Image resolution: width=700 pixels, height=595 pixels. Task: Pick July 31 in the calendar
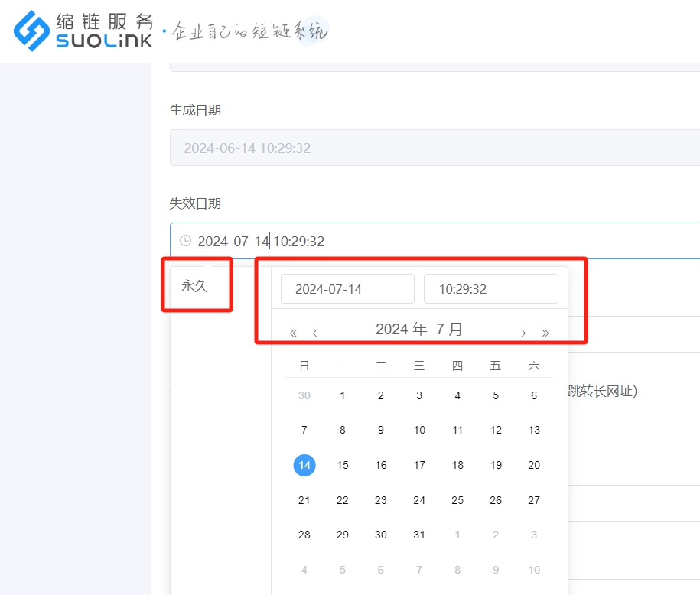tap(419, 535)
